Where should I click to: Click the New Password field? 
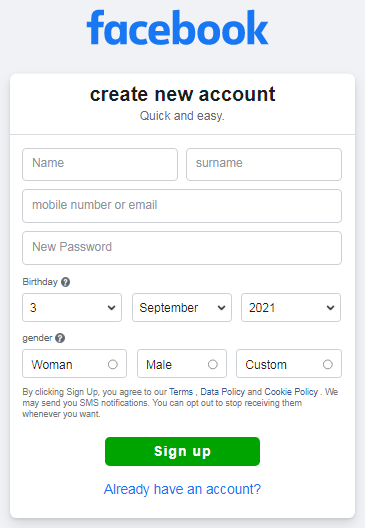tap(182, 248)
